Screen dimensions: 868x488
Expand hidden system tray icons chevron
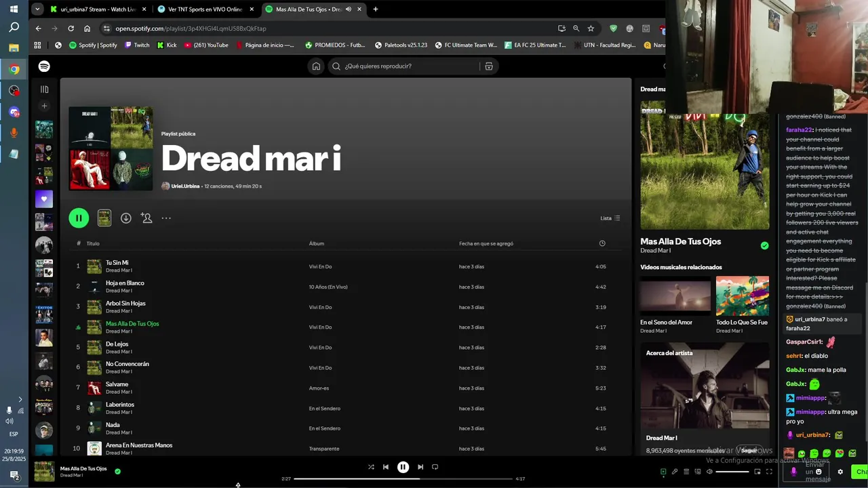[20, 400]
